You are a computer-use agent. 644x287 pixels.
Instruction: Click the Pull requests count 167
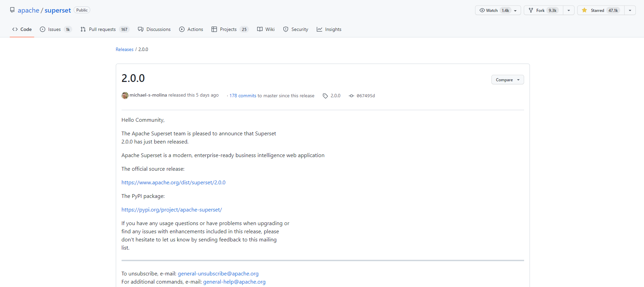pyautogui.click(x=124, y=30)
